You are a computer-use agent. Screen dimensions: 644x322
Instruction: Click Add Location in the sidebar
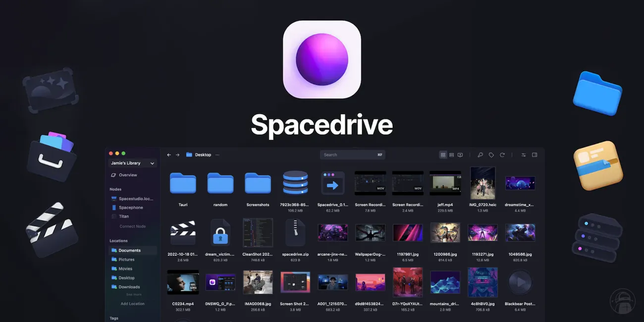pyautogui.click(x=132, y=304)
